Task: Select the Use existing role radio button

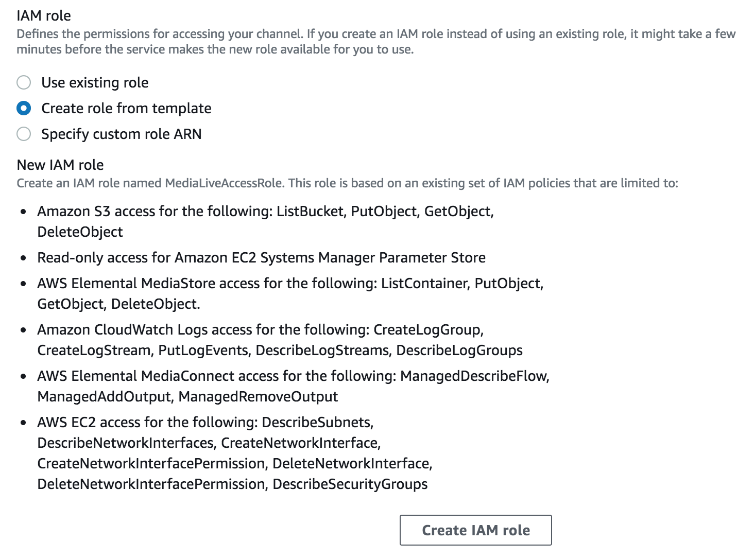Action: (24, 82)
